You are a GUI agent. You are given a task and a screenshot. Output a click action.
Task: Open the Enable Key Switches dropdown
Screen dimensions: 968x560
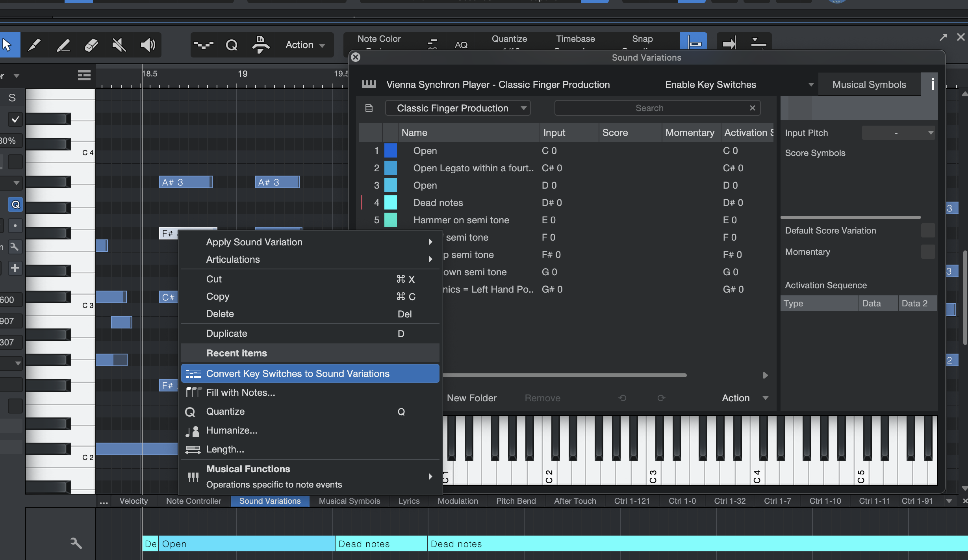click(x=740, y=85)
